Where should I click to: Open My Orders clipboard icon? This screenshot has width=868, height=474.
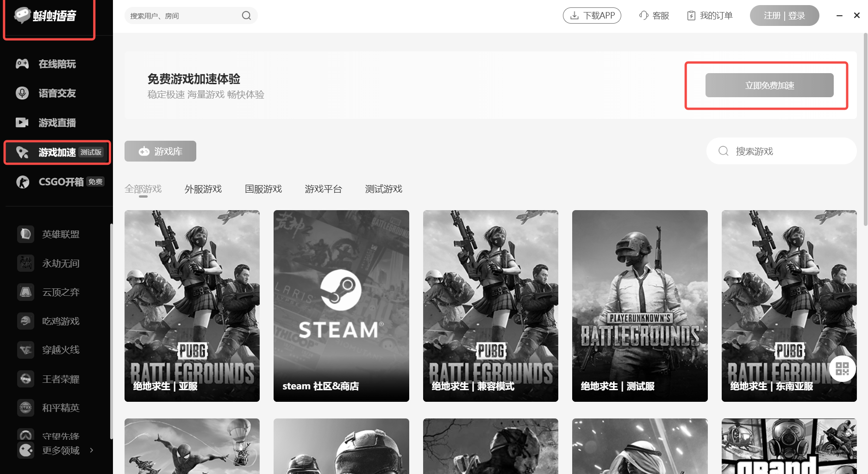691,16
